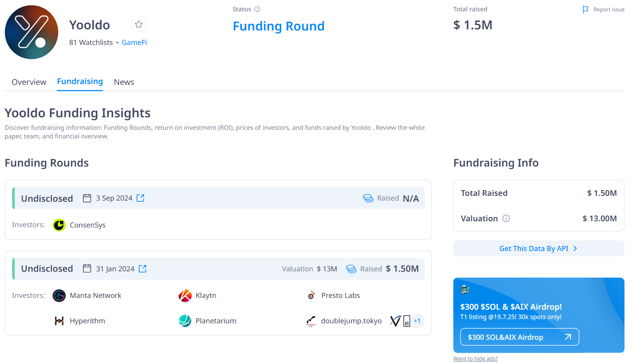642x364 pixels.
Task: Click the Status info icon
Action: pos(257,9)
